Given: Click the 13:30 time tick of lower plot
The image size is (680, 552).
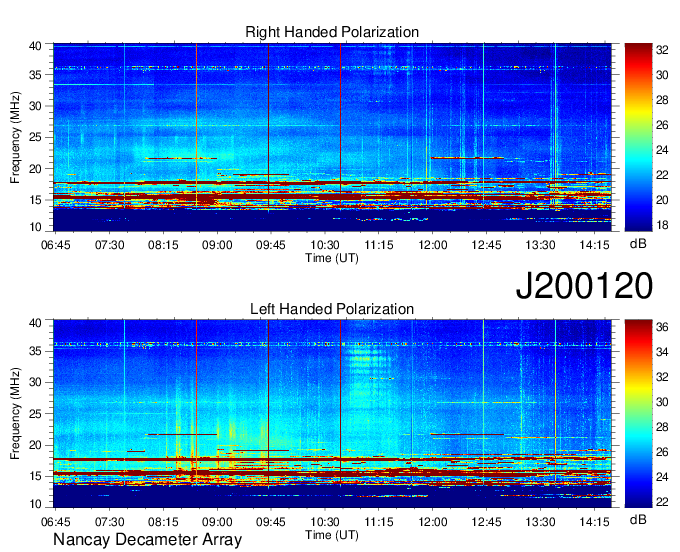Looking at the screenshot, I should [x=540, y=522].
